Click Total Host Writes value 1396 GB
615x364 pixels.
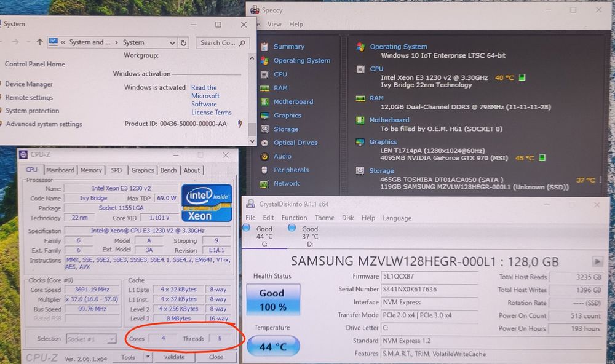click(576, 290)
